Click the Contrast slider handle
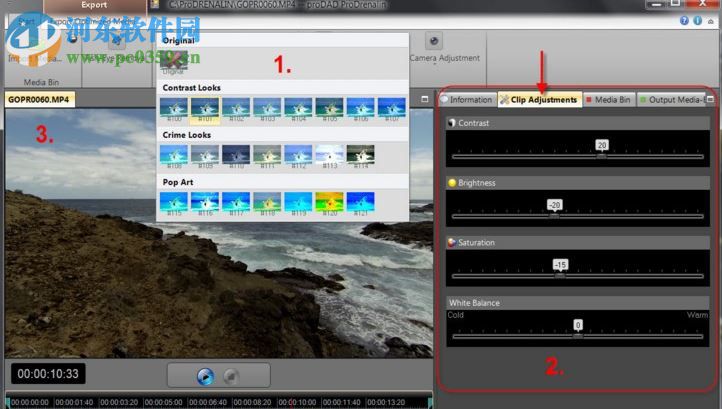This screenshot has width=722, height=409. click(601, 156)
